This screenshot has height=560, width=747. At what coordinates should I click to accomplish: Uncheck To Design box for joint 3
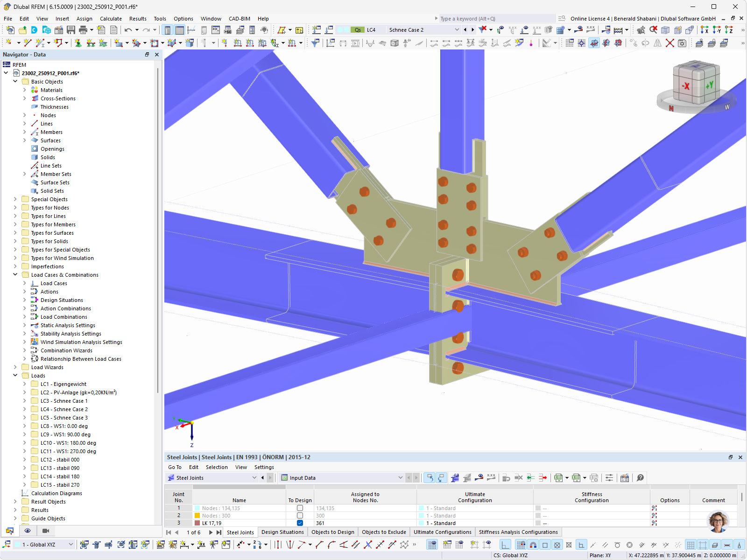[300, 523]
